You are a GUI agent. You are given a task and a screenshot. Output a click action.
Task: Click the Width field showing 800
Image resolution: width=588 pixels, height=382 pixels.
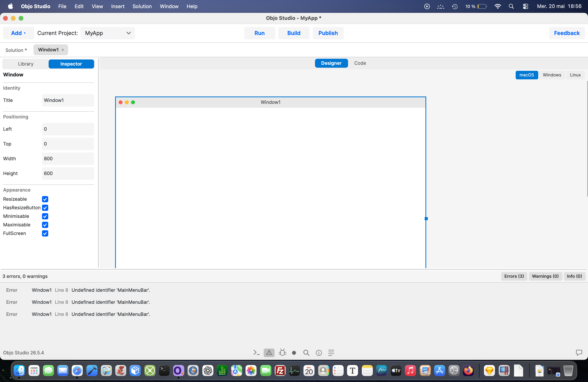(x=68, y=159)
